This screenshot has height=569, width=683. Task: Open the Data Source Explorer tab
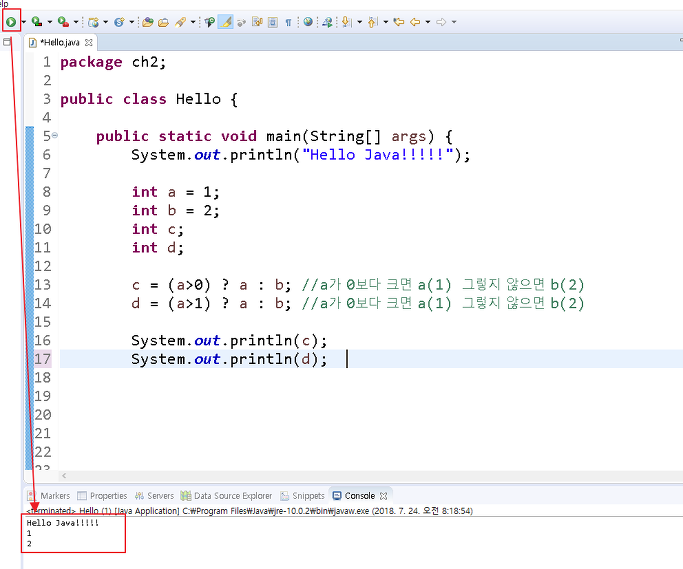pos(227,496)
